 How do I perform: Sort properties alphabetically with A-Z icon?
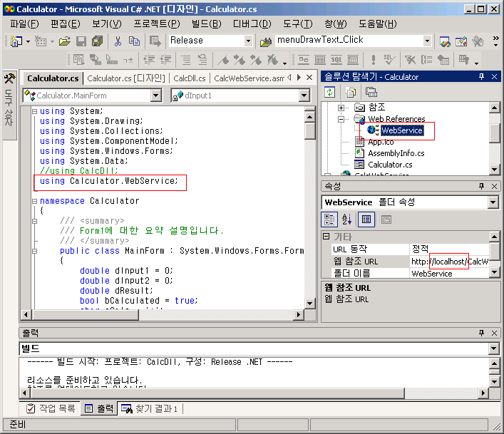[347, 219]
